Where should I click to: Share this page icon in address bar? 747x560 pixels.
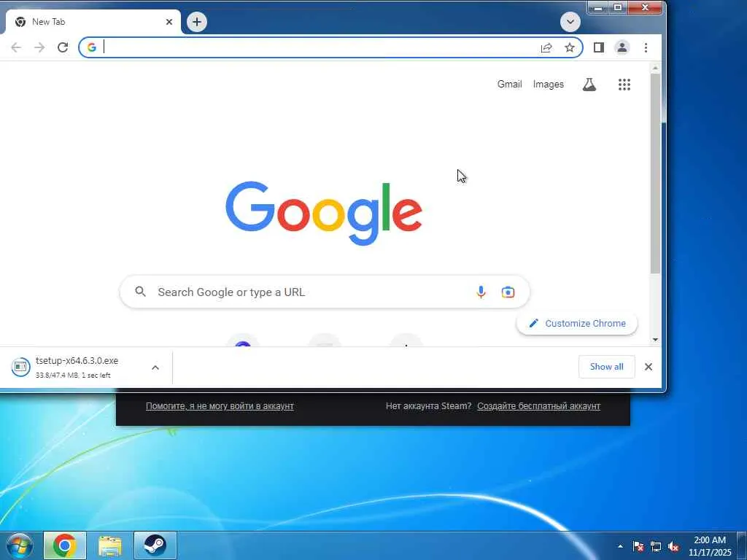[x=546, y=47]
